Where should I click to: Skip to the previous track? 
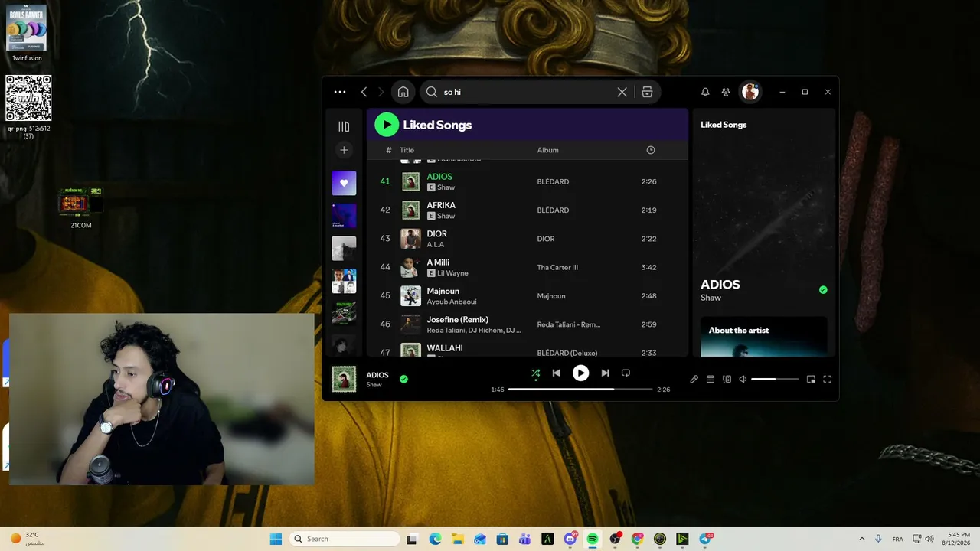point(557,373)
